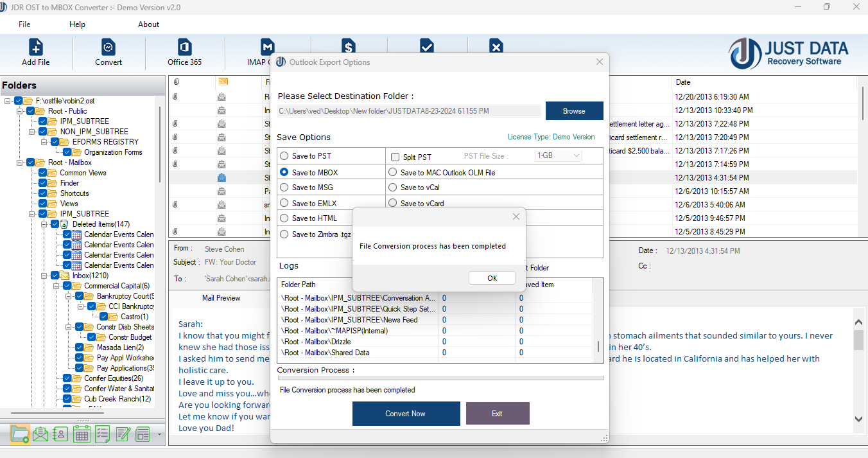868x458 pixels.
Task: Click the Convert Now button
Action: coord(406,414)
